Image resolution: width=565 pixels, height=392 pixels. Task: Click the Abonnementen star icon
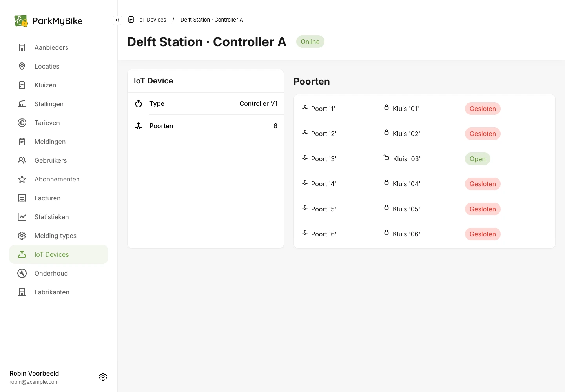click(22, 179)
